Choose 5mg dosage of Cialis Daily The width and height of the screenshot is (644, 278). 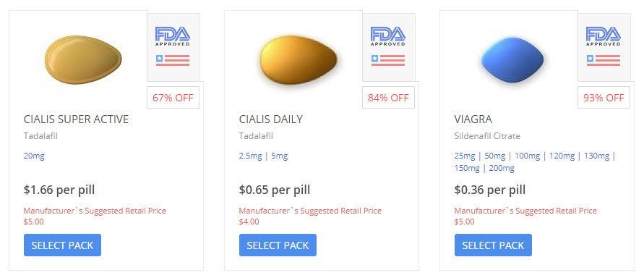point(279,156)
